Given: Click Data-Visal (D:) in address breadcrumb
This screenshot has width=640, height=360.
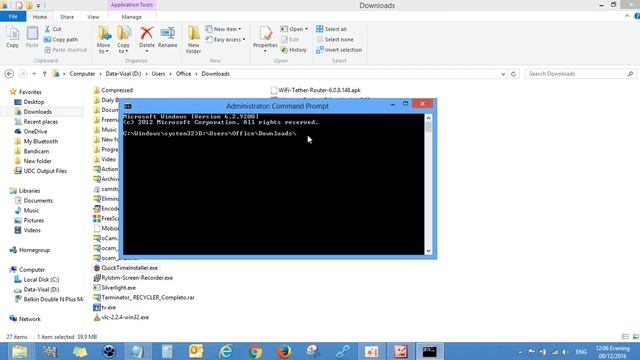Looking at the screenshot, I should click(x=123, y=74).
